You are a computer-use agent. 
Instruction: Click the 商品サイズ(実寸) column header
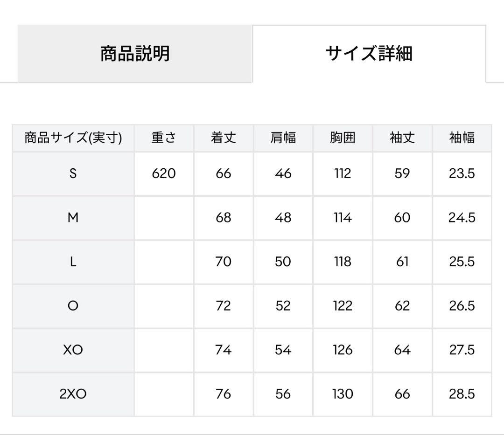click(x=73, y=138)
